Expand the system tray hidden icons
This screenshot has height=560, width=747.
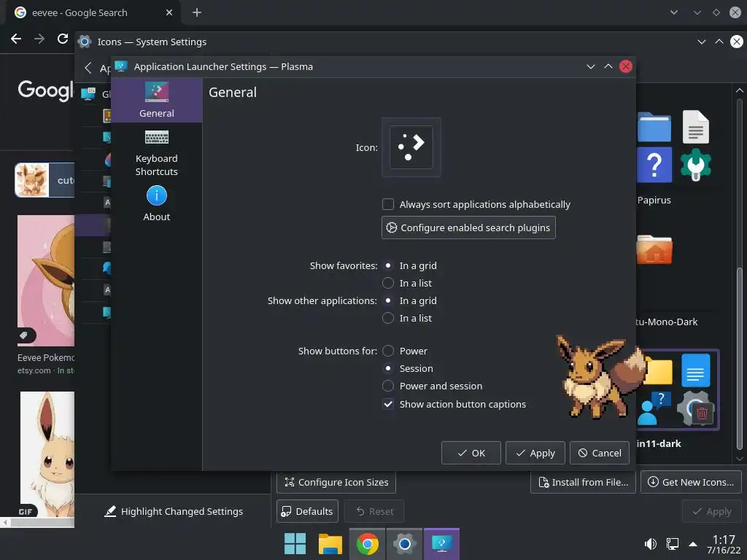[693, 544]
